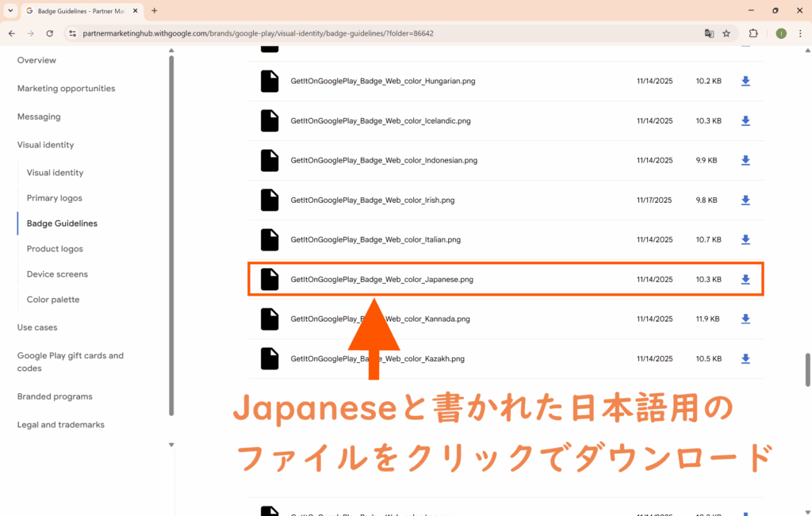Screen dimensions: 812x516
Task: Click download arrow for Kazakh badge
Action: (x=745, y=359)
